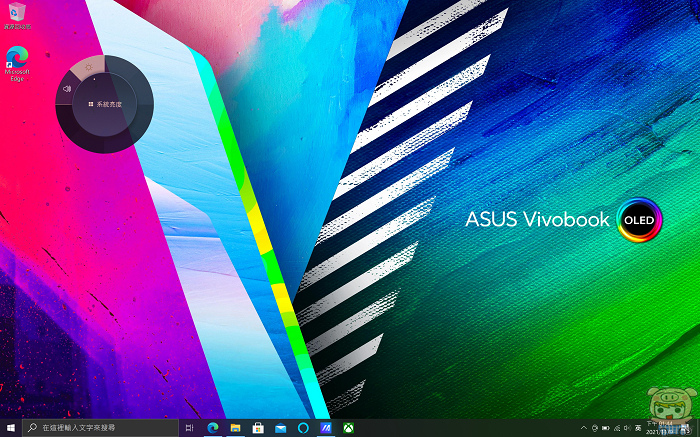Launch the Alexa app from the taskbar
This screenshot has height=437, width=700.
304,428
